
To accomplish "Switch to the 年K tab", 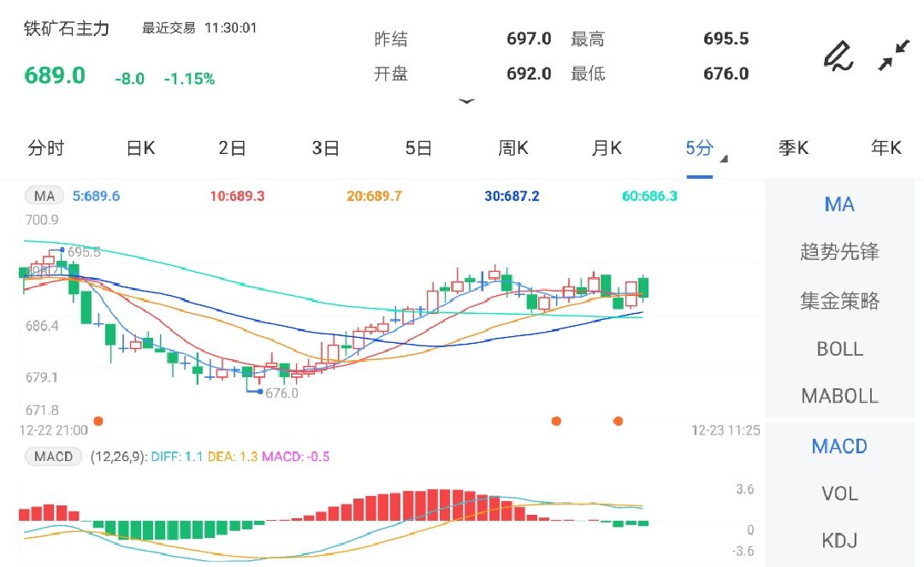I will pyautogui.click(x=886, y=148).
